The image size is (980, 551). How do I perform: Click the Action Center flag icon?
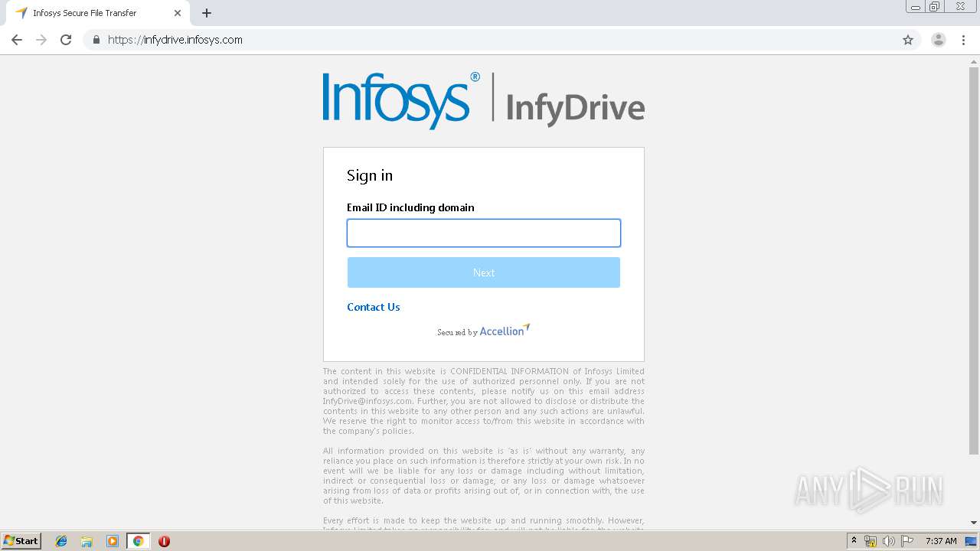pyautogui.click(x=907, y=541)
